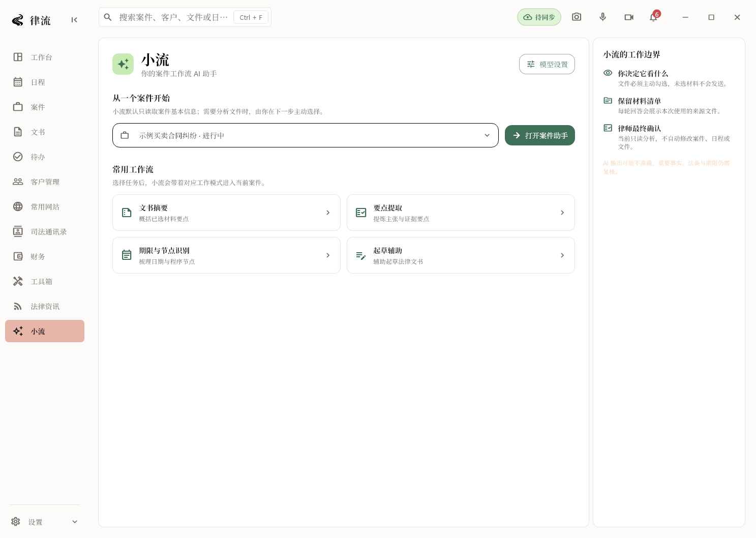
Task: Click the 工具箱 tools icon
Action: (18, 281)
